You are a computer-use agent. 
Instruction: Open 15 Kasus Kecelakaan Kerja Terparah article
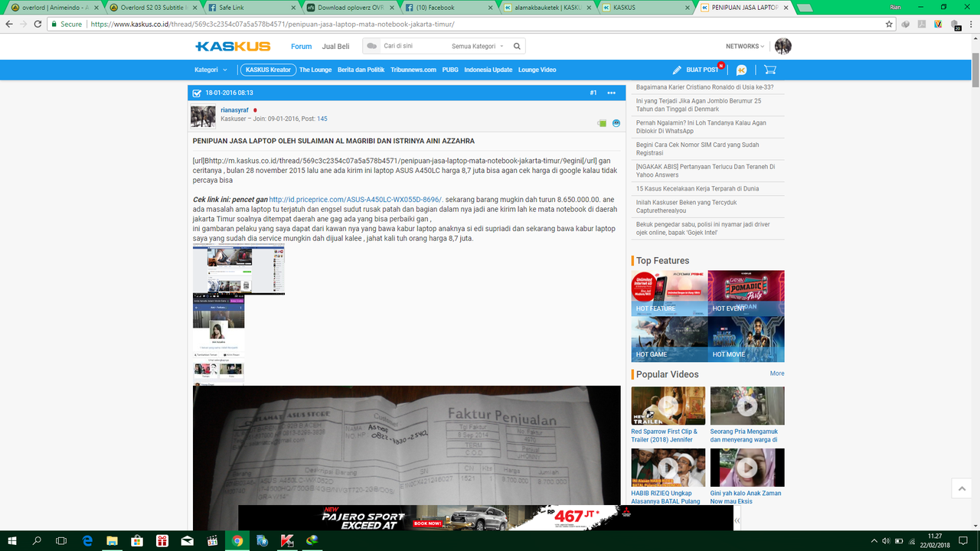click(697, 188)
